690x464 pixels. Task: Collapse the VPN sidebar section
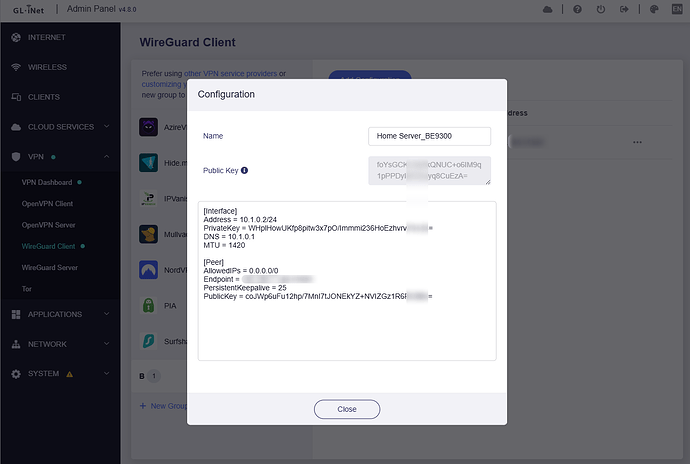click(x=104, y=157)
